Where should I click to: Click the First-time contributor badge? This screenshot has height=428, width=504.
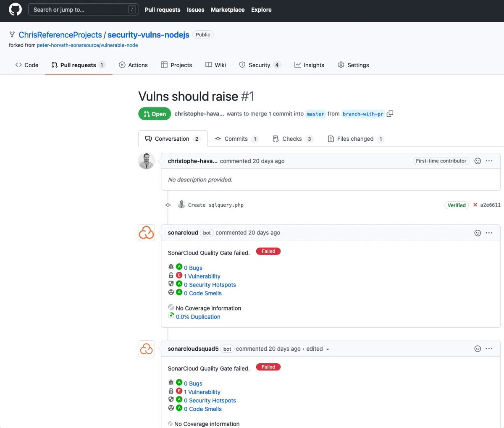(441, 161)
